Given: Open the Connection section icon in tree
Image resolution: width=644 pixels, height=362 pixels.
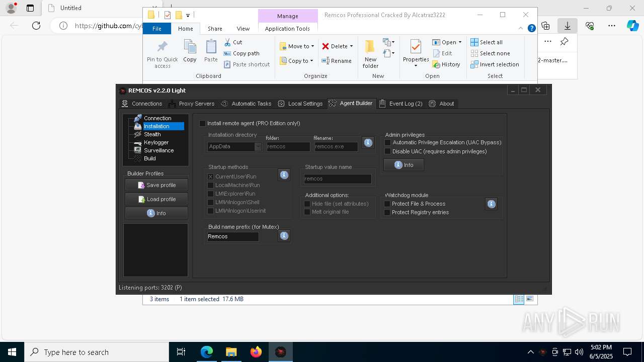Looking at the screenshot, I should [x=138, y=118].
